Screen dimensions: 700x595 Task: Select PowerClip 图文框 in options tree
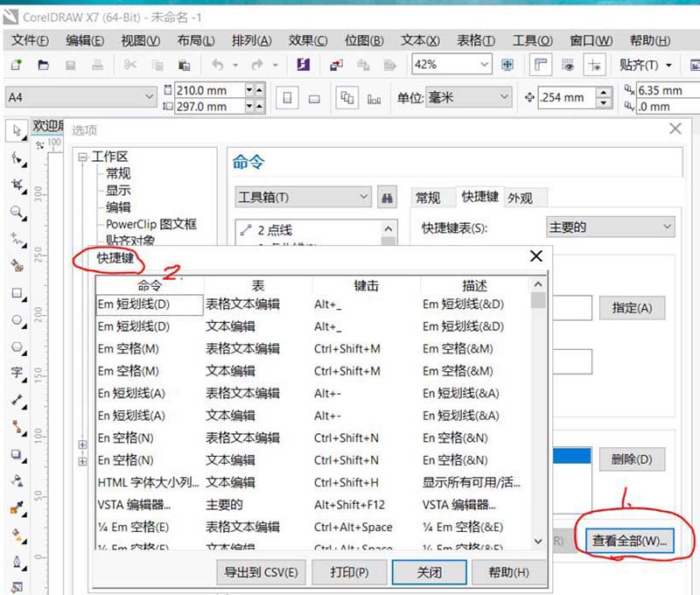pyautogui.click(x=150, y=224)
